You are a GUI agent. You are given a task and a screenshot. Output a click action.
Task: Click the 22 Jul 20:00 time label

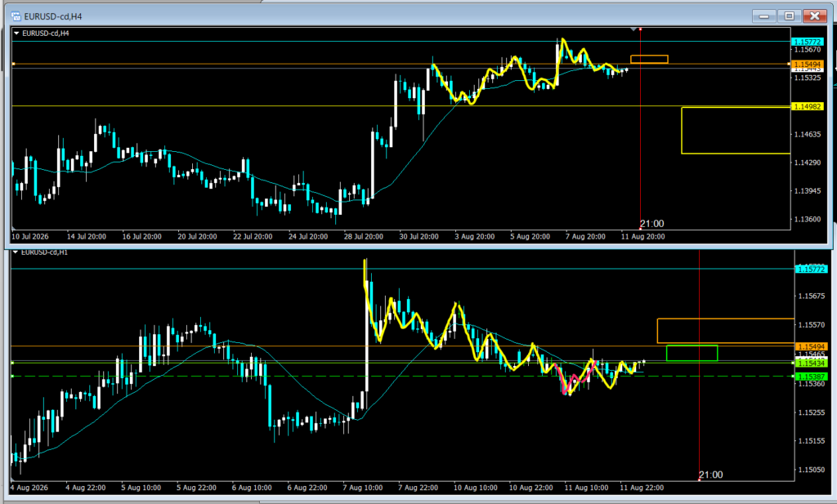tap(253, 236)
